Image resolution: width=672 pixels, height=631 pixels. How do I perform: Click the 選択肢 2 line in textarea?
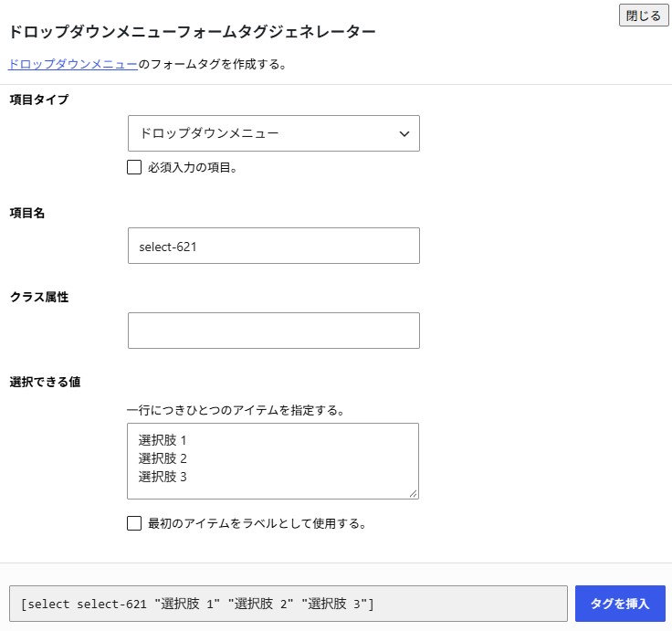pos(163,458)
